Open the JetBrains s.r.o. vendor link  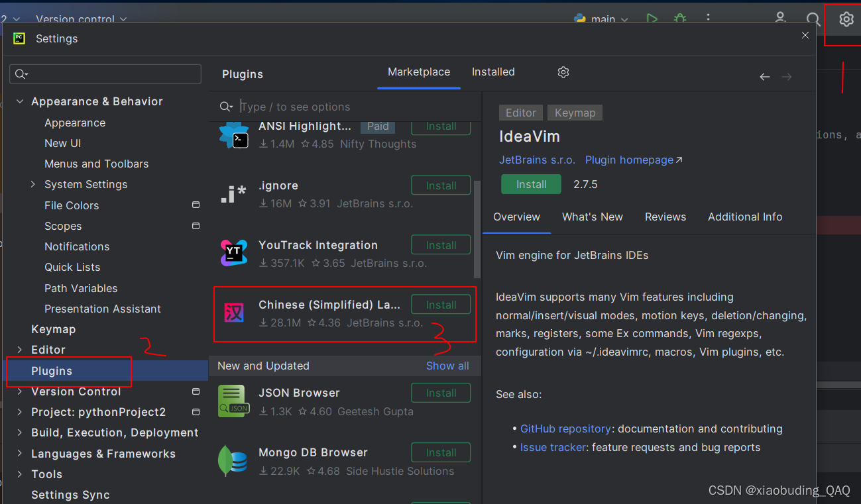point(537,160)
